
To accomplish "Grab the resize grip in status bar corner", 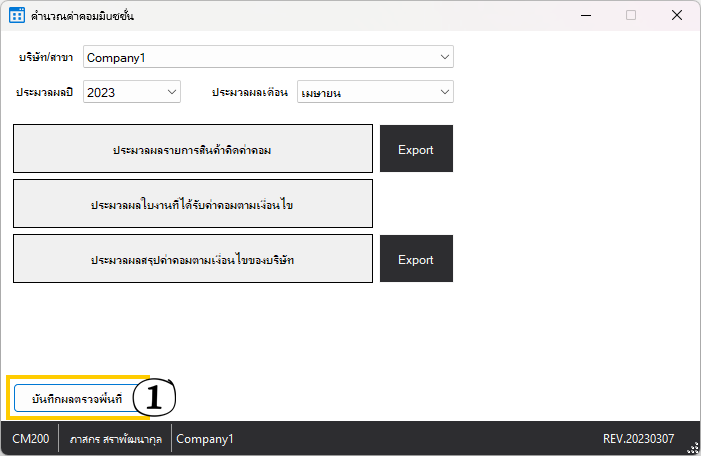I will coord(692,448).
